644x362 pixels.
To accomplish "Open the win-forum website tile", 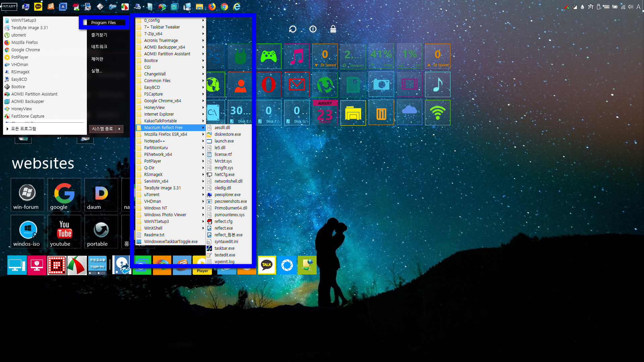I will coord(28,195).
